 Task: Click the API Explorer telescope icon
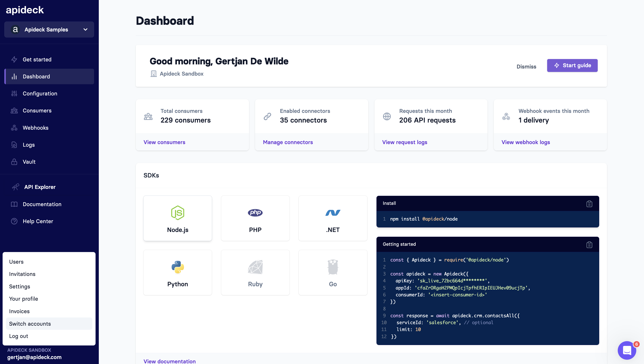[x=15, y=187]
